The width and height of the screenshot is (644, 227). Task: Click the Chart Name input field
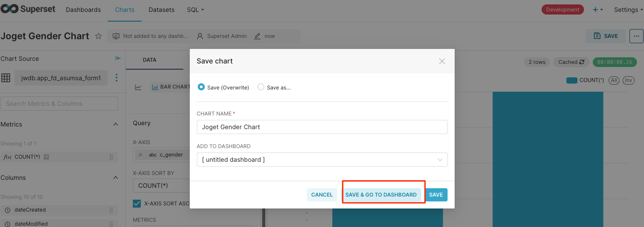[322, 127]
